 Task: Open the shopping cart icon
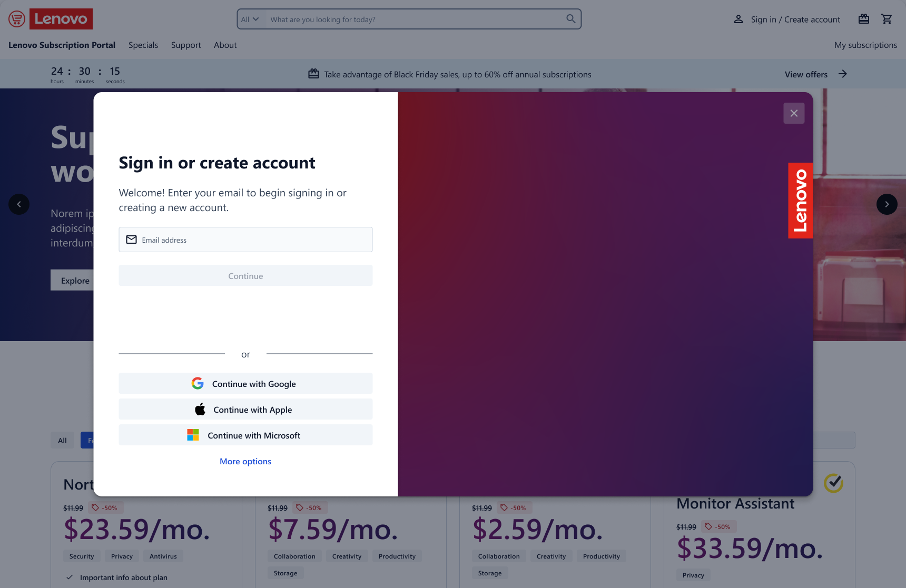point(887,19)
